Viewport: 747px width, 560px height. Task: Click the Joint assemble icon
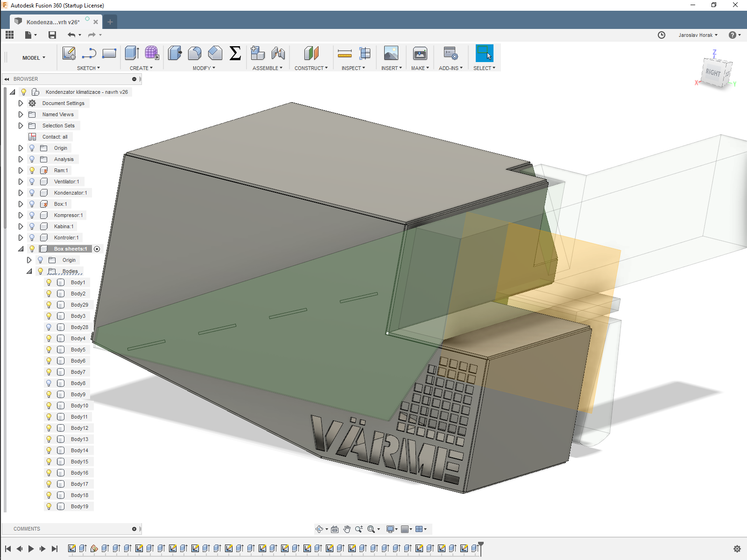278,53
